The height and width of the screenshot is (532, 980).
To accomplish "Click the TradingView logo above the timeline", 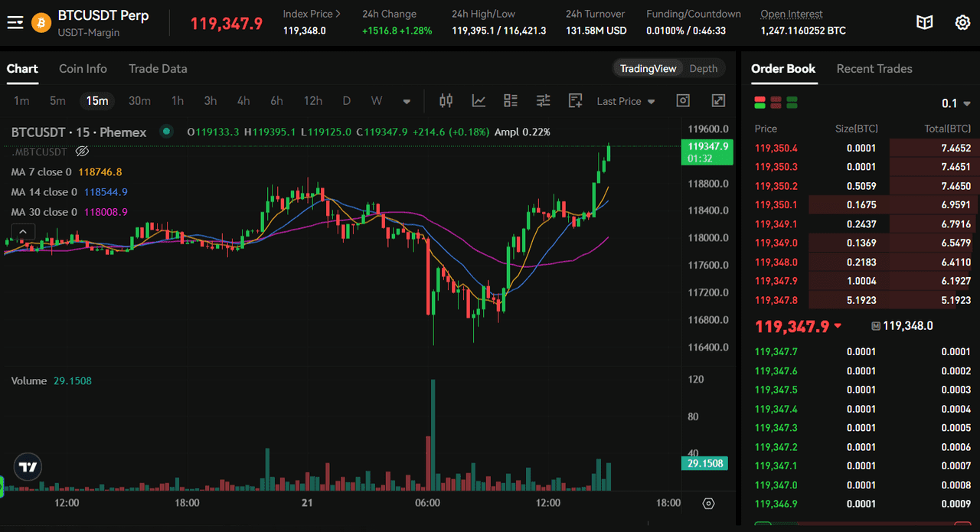I will click(27, 466).
